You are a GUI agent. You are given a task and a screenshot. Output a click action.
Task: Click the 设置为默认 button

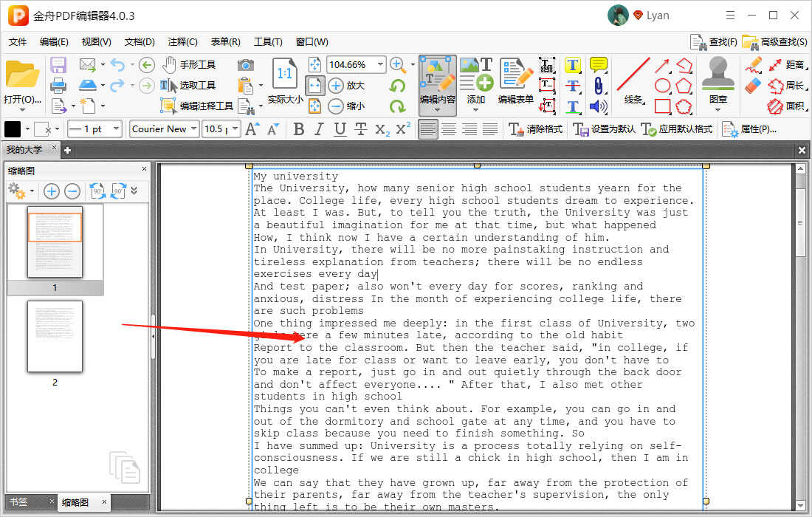point(604,129)
